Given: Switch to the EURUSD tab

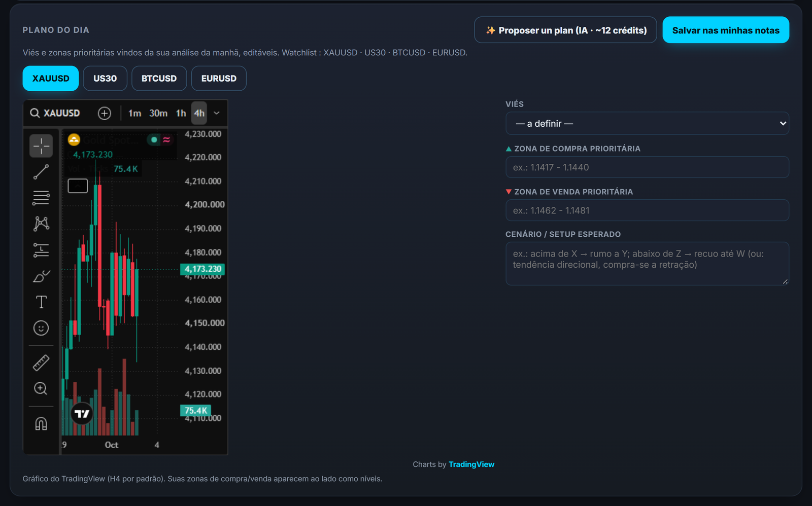Looking at the screenshot, I should coord(219,79).
